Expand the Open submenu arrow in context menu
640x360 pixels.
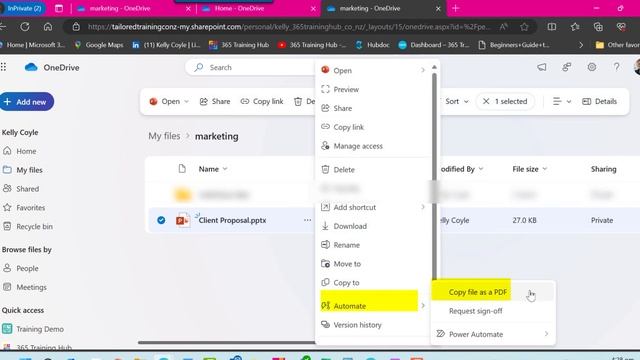[423, 70]
